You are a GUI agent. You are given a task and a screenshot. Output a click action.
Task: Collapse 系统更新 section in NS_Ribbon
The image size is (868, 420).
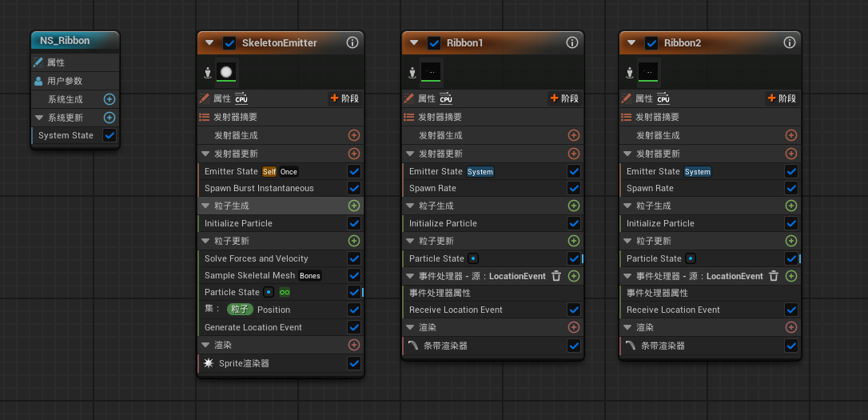tap(39, 118)
